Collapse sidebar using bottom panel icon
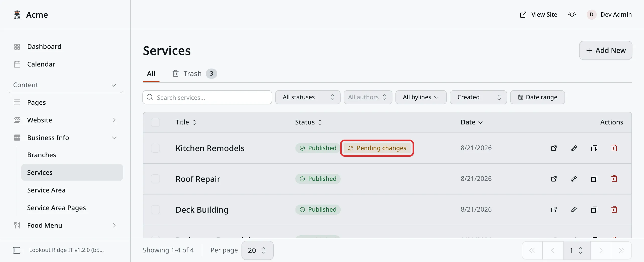Screen dimensions: 644x262 point(17,250)
